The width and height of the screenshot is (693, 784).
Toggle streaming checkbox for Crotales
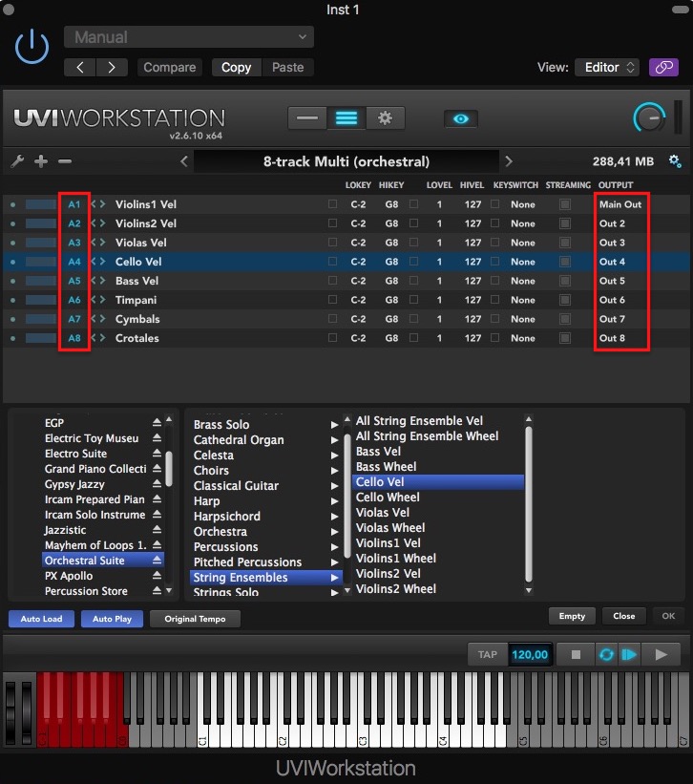click(565, 338)
